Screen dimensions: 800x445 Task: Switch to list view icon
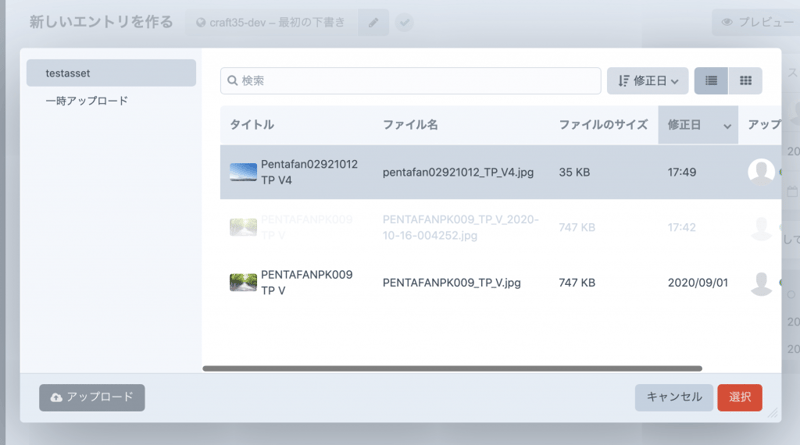711,81
